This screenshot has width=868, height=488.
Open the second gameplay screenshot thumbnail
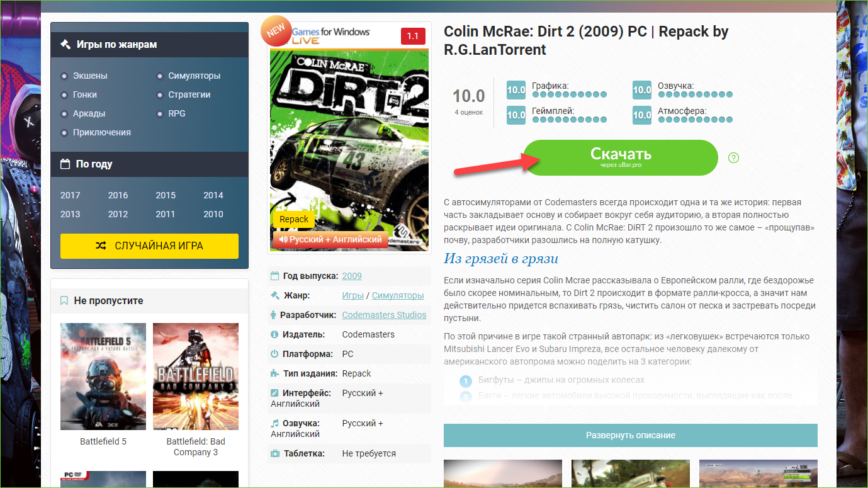coord(631,474)
